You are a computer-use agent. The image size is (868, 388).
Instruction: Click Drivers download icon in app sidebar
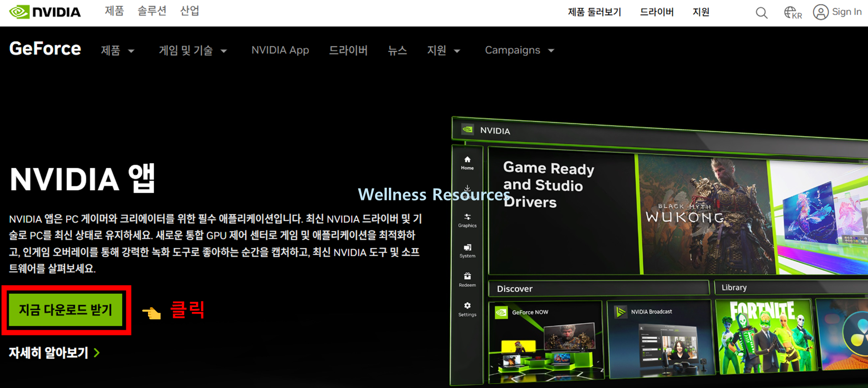(x=467, y=189)
